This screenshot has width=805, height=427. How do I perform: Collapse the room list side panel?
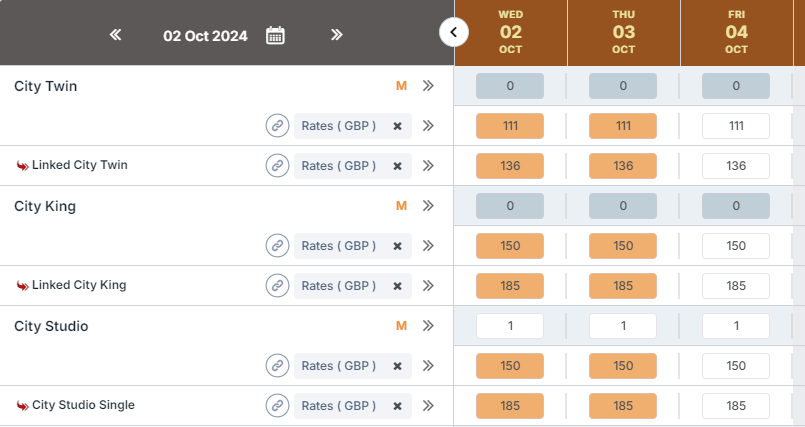click(x=454, y=33)
